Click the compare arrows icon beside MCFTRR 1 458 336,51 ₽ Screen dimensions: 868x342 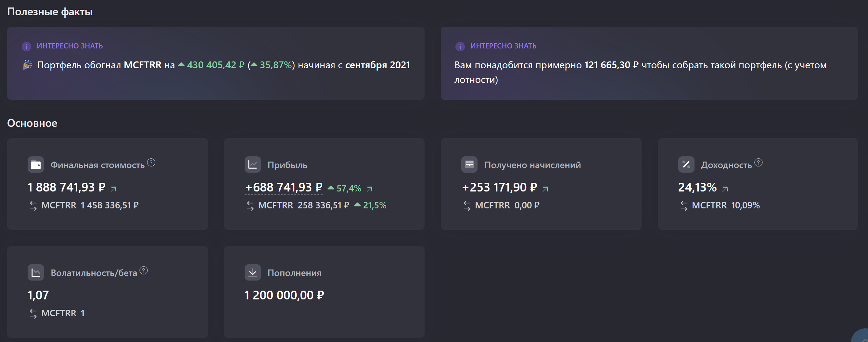tap(33, 206)
